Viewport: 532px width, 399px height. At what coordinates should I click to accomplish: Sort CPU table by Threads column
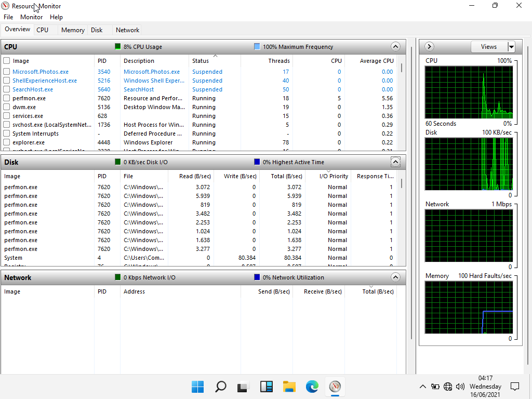coord(267,61)
